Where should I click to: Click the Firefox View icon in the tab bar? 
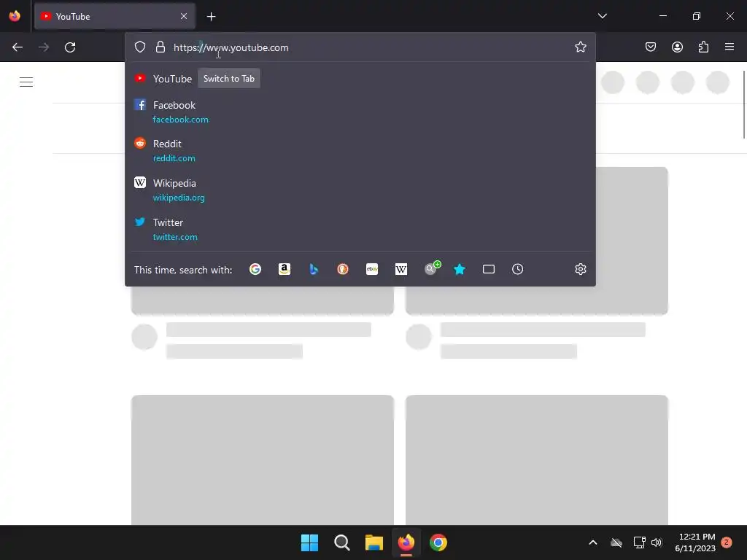(15, 16)
